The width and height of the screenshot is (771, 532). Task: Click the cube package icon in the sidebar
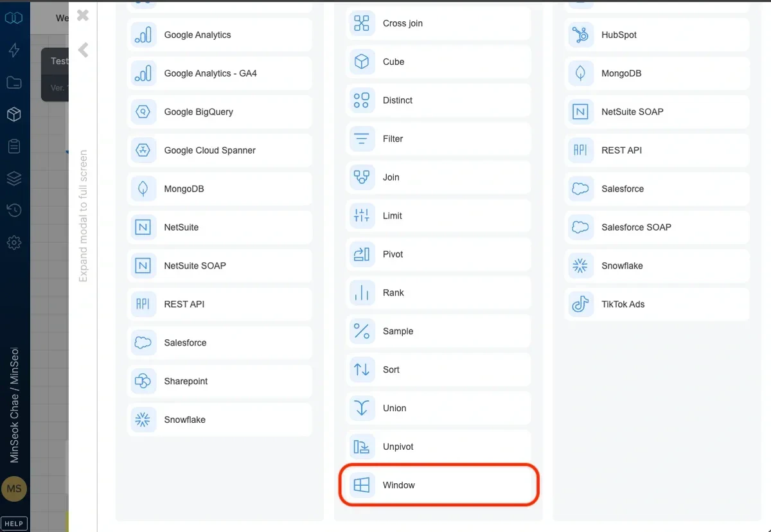(x=14, y=114)
